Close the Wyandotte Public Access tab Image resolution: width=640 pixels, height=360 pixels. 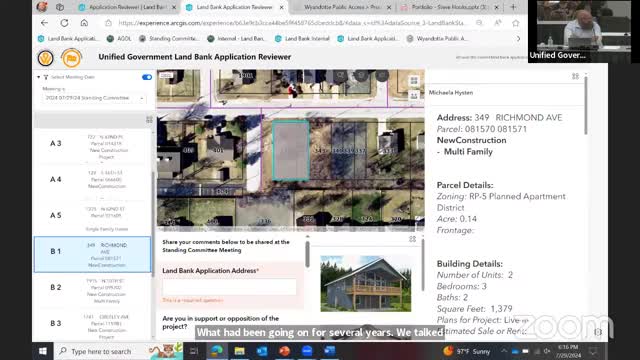[x=389, y=7]
